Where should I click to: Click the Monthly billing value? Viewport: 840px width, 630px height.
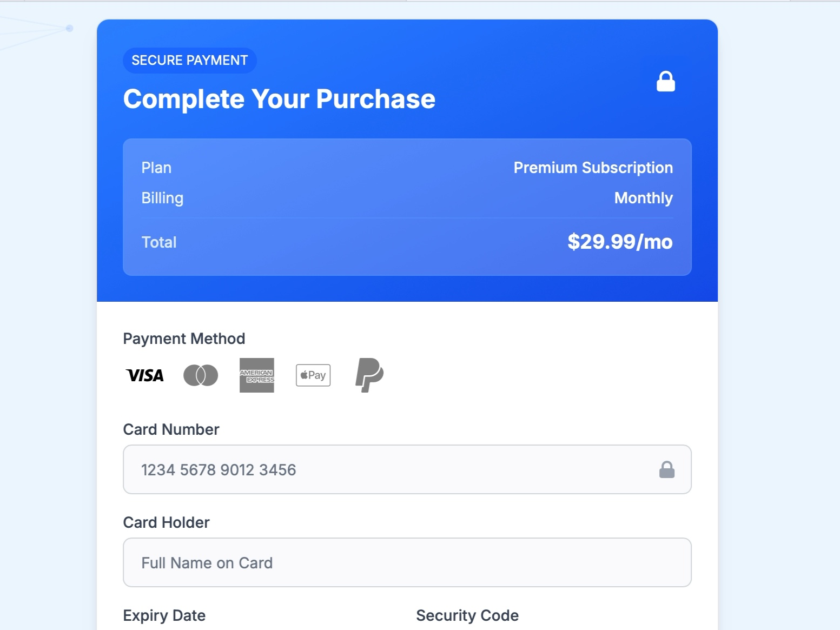coord(643,198)
